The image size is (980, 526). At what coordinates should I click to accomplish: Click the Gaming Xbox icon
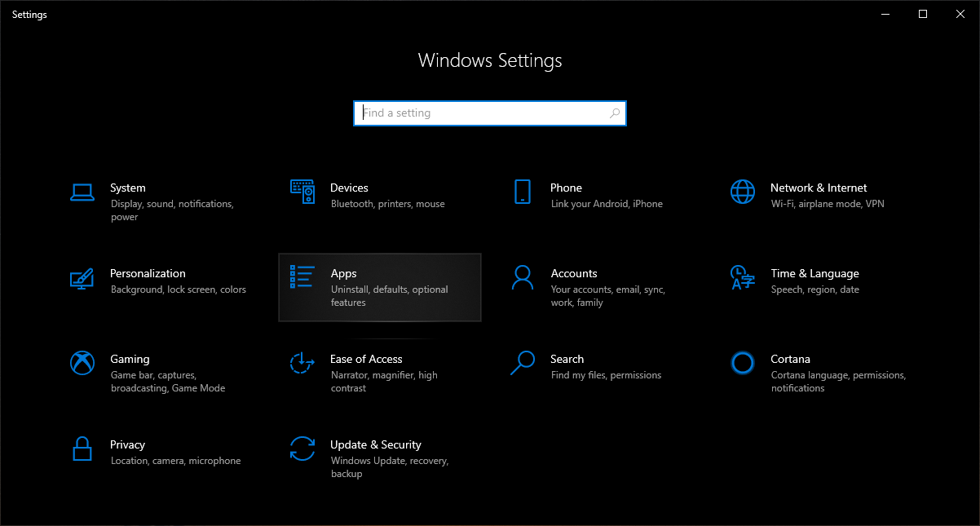coord(82,363)
